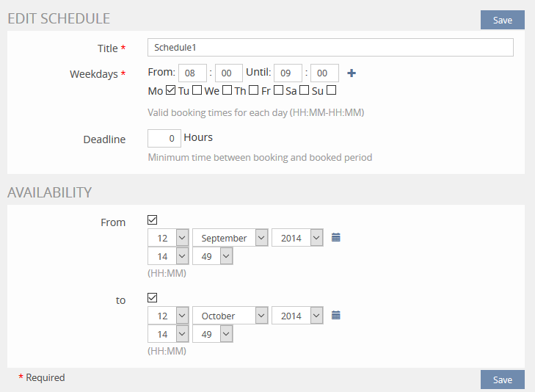This screenshot has width=535, height=392.
Task: Expand the September month dropdown
Action: (x=230, y=238)
